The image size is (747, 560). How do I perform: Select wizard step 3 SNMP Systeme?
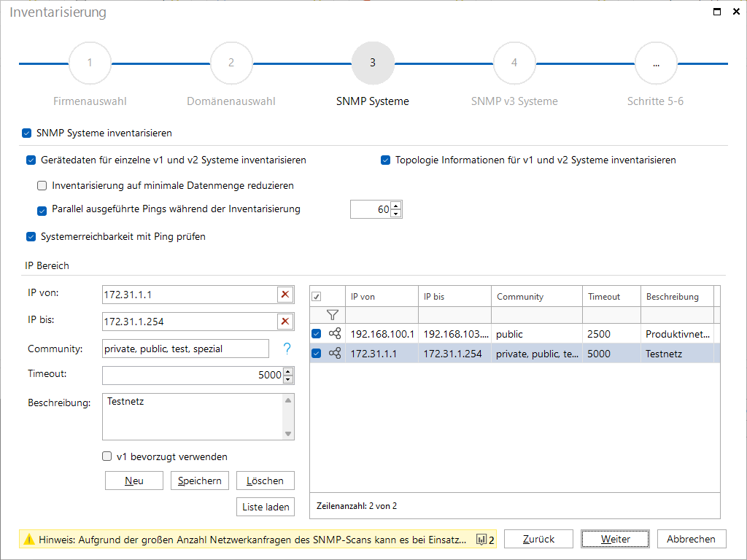(x=373, y=63)
